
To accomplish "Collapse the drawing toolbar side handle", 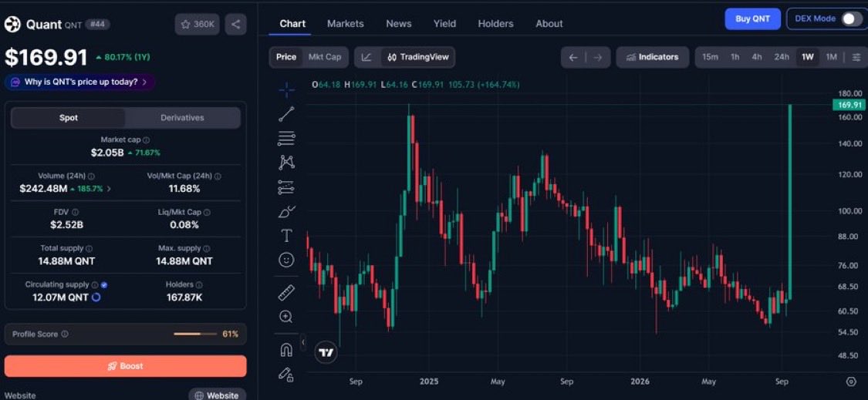I will pyautogui.click(x=302, y=342).
